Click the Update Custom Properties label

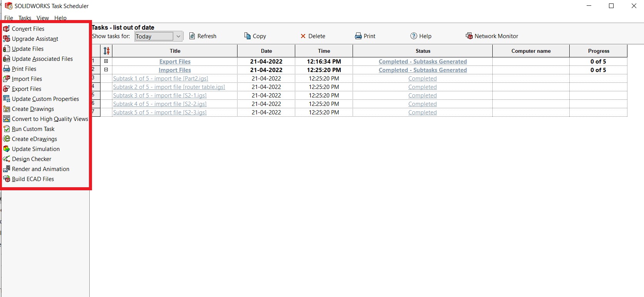(45, 99)
